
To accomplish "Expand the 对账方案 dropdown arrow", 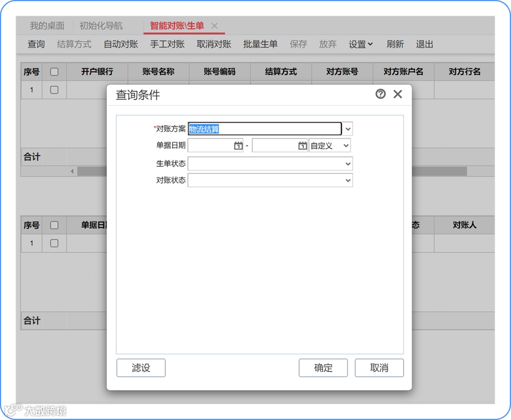I will 348,129.
